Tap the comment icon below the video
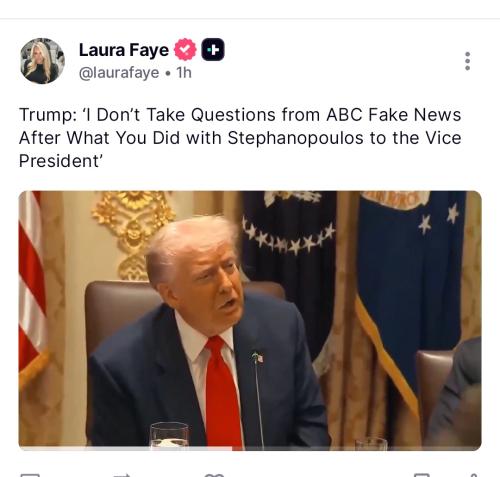 [x=30, y=475]
